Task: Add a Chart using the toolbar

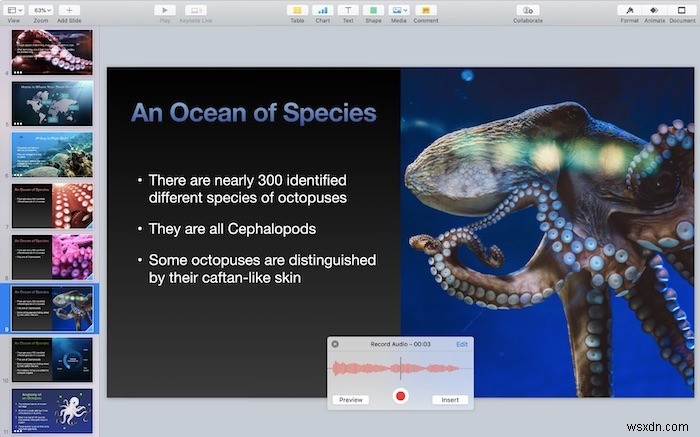Action: (322, 10)
